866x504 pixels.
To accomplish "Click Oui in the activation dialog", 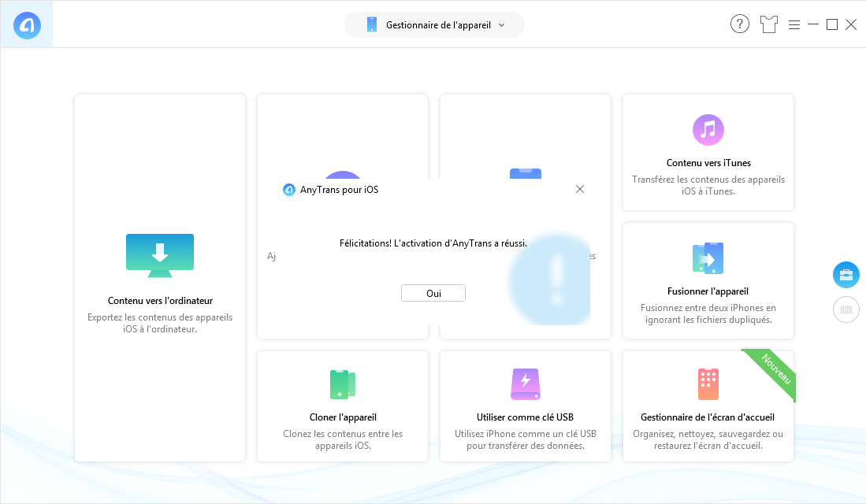I will click(x=433, y=293).
